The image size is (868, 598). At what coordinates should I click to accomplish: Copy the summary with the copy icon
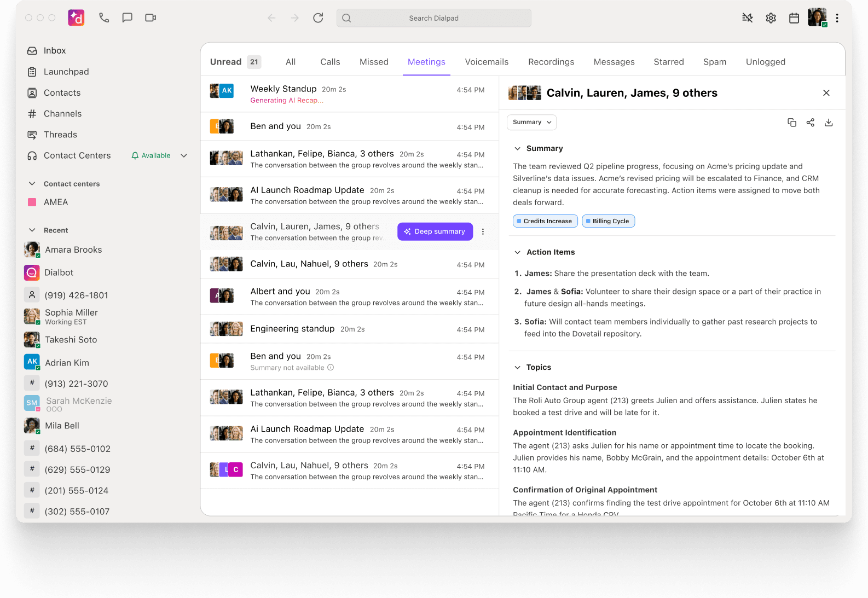(792, 123)
